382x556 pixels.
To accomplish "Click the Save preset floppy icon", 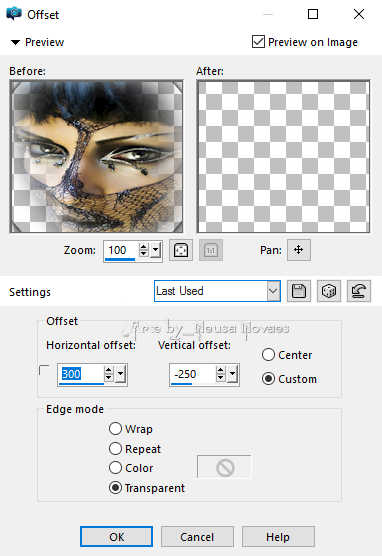I will click(299, 291).
